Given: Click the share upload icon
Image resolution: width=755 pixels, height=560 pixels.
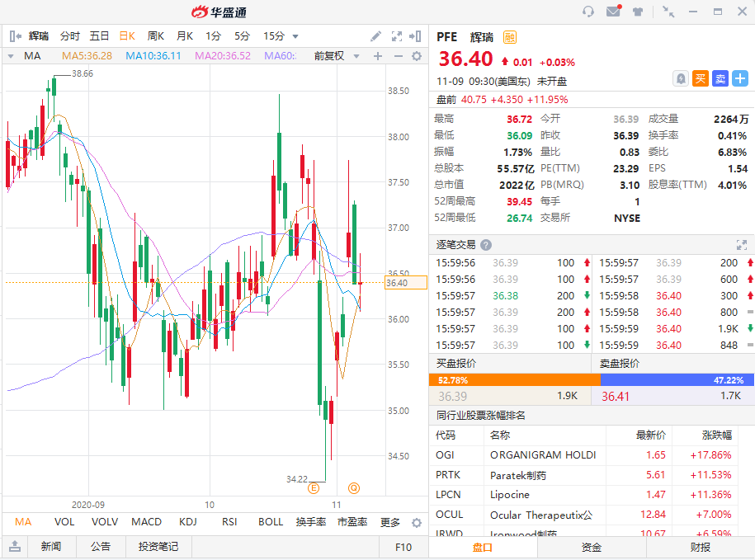Looking at the screenshot, I should [15, 547].
